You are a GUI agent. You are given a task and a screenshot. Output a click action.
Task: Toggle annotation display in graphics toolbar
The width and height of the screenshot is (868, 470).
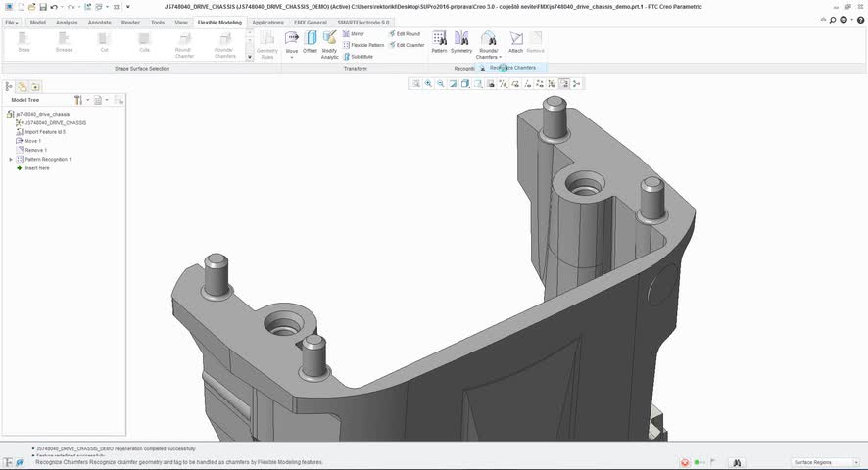pyautogui.click(x=564, y=83)
